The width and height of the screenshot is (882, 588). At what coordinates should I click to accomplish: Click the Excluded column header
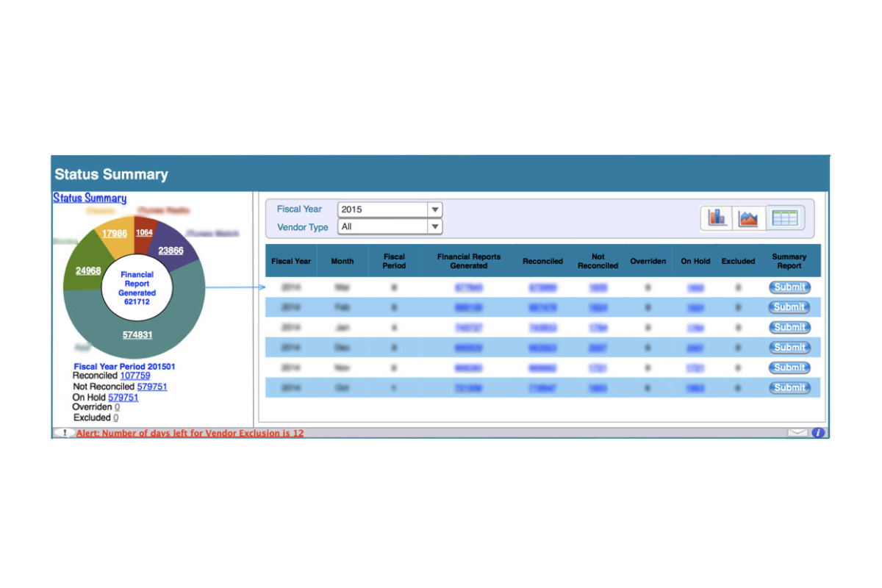pyautogui.click(x=739, y=261)
